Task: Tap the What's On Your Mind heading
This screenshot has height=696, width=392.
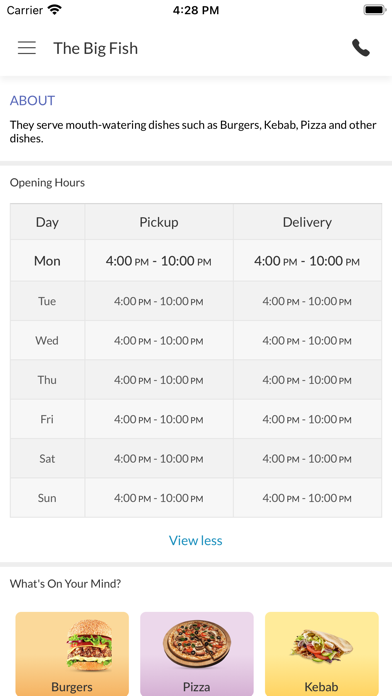Action: (65, 584)
